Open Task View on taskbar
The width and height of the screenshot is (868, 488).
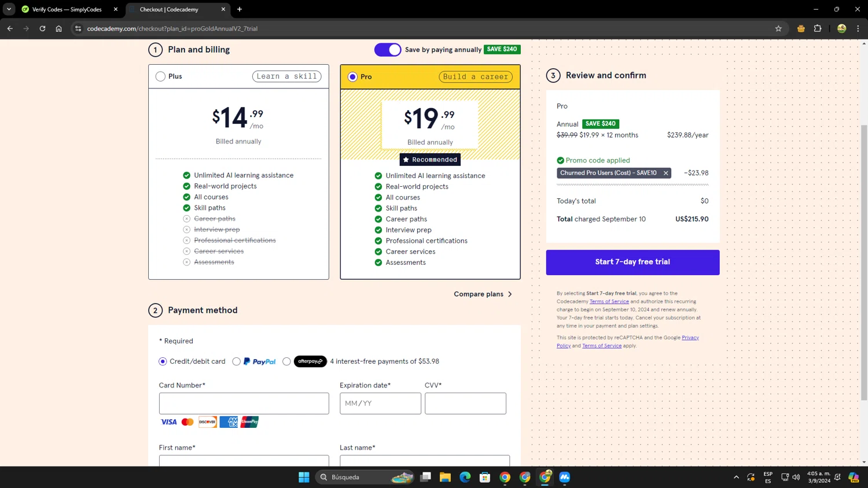click(425, 477)
